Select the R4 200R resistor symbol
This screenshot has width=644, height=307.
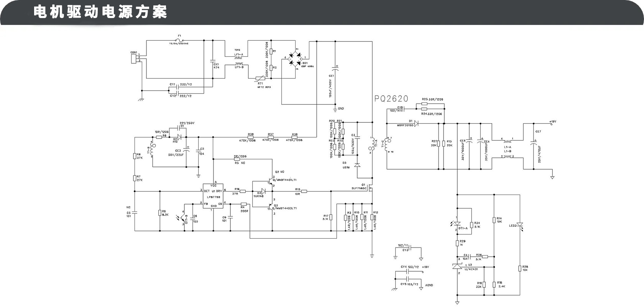(244, 204)
